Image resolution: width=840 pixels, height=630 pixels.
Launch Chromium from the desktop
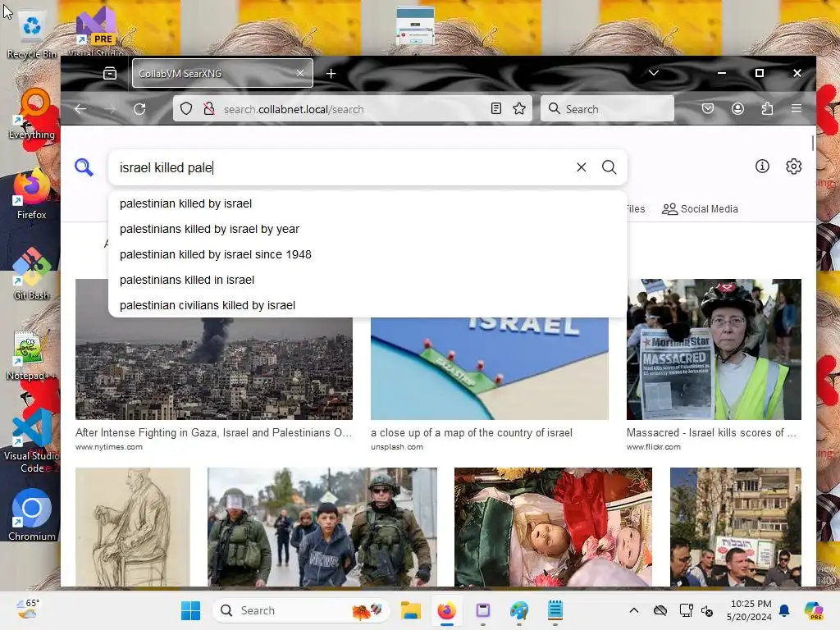tap(32, 515)
